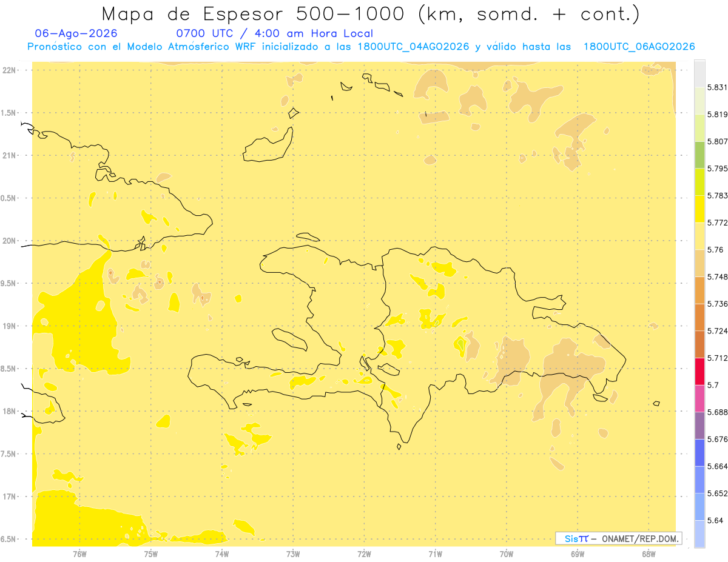Select the 5.664 legend value
This screenshot has height=562, width=728.
pyautogui.click(x=717, y=466)
